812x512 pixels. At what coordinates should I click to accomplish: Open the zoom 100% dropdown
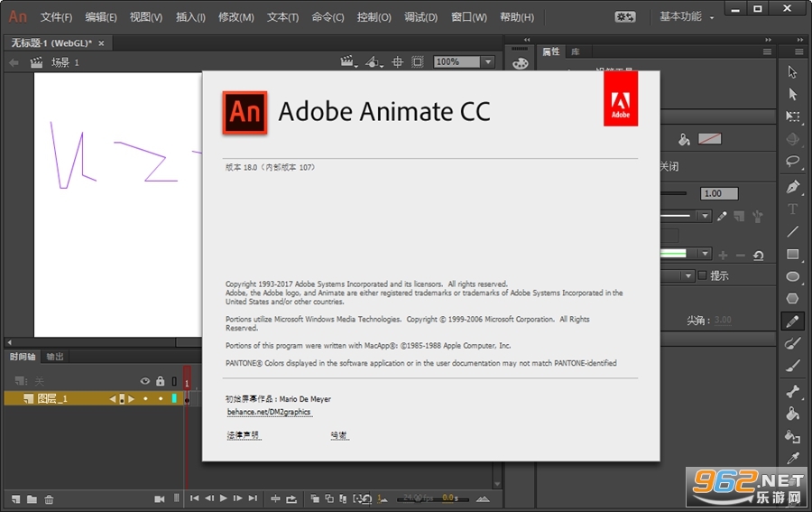click(488, 62)
